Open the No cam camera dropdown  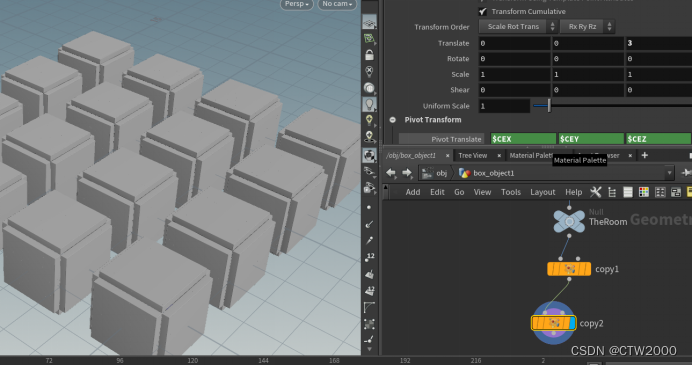pos(337,4)
